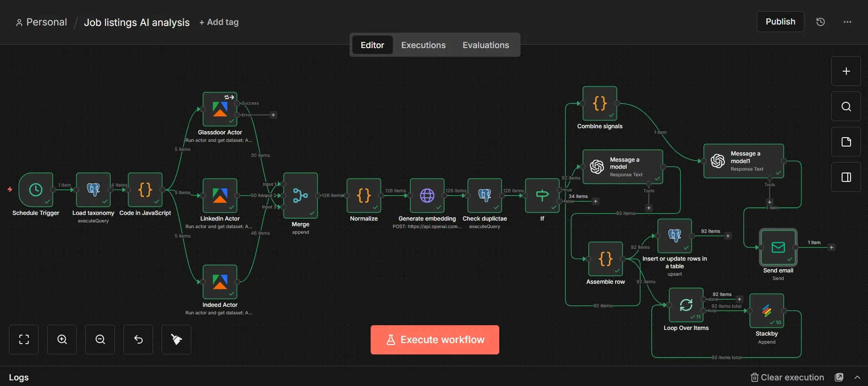Open the Message a model1 node
Screen dimensions: 868x386
(x=743, y=161)
